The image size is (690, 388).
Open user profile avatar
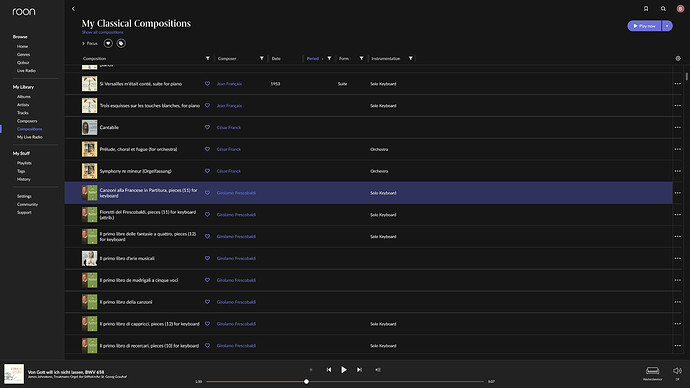pyautogui.click(x=680, y=8)
